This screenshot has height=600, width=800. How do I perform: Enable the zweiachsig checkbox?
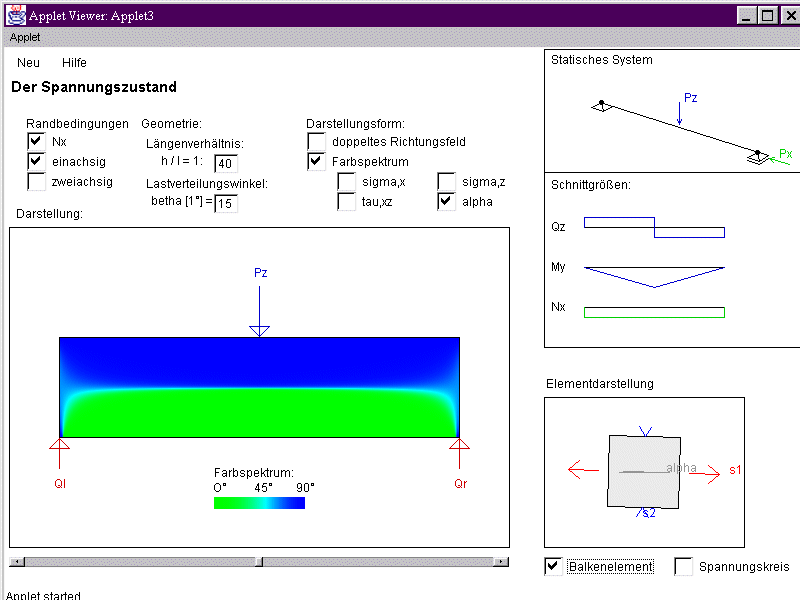tap(36, 182)
